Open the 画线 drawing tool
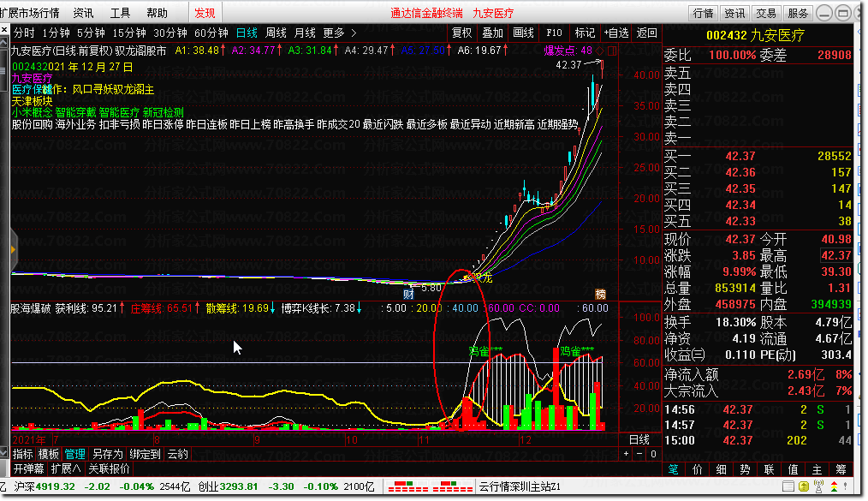 point(523,33)
